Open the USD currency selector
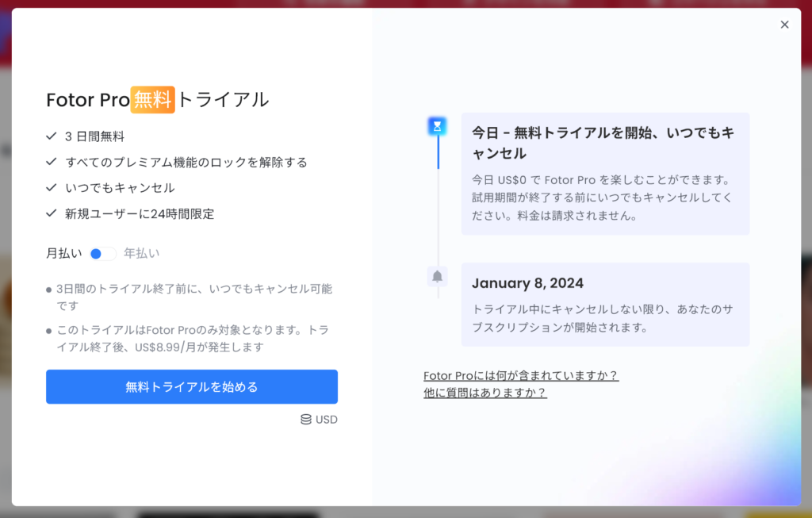This screenshot has height=518, width=812. click(x=319, y=420)
